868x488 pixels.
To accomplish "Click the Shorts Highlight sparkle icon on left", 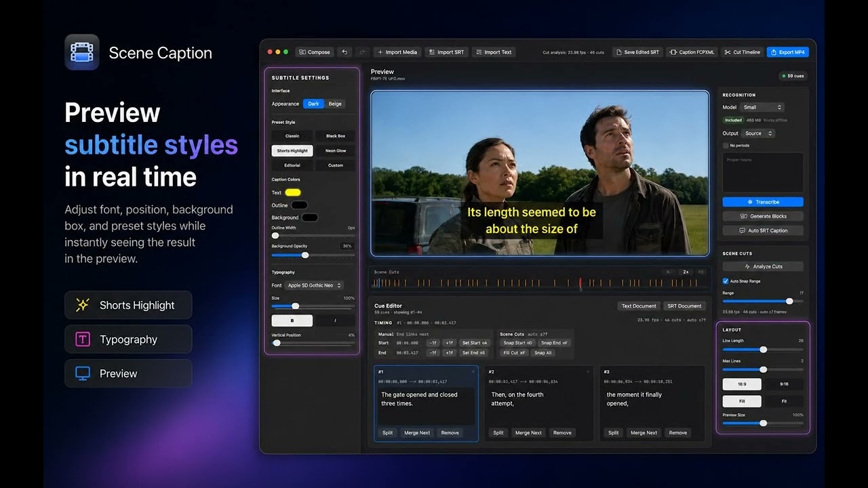I will (83, 305).
